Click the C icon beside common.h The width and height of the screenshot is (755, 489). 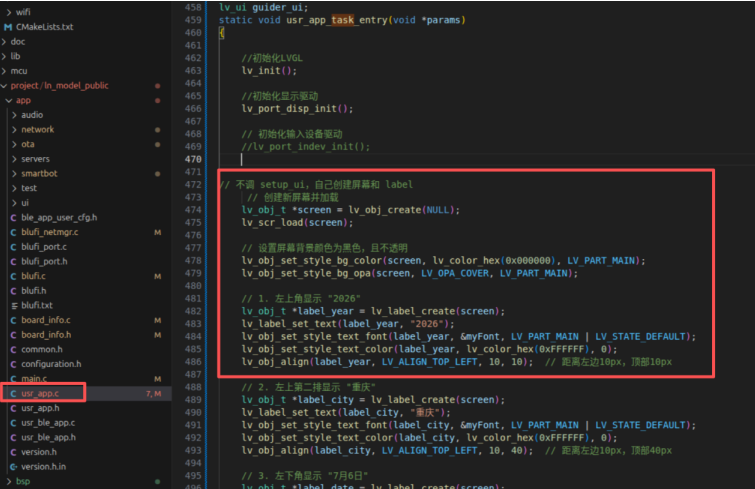tap(13, 349)
